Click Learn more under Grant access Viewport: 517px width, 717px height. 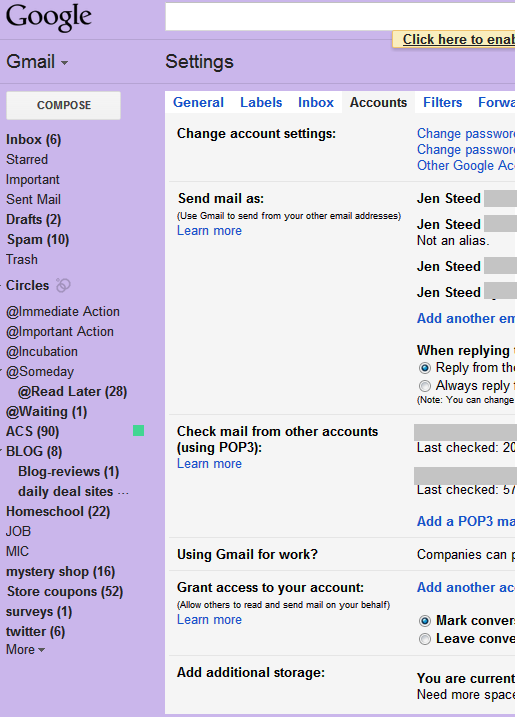[209, 620]
